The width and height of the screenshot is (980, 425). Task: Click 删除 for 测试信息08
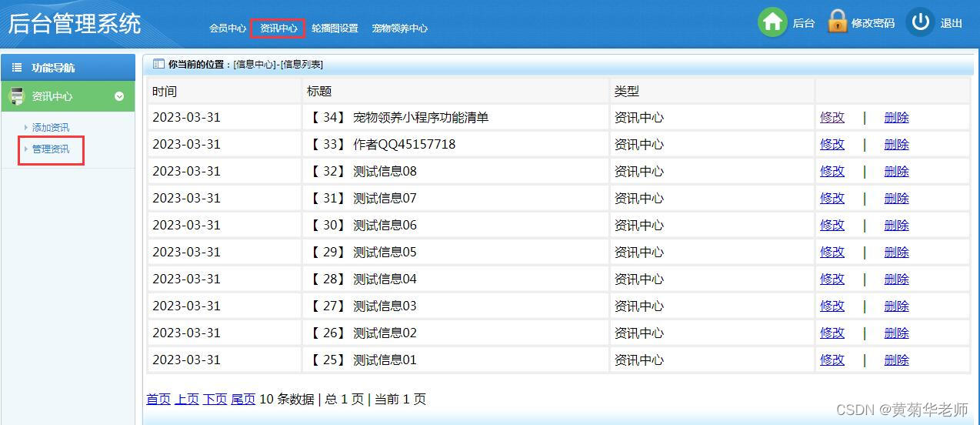coord(897,171)
